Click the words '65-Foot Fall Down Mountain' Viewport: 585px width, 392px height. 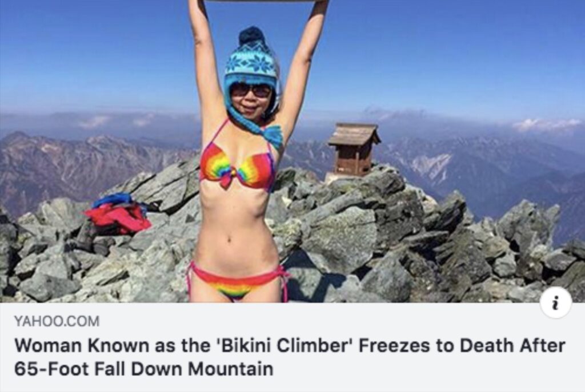[143, 369]
